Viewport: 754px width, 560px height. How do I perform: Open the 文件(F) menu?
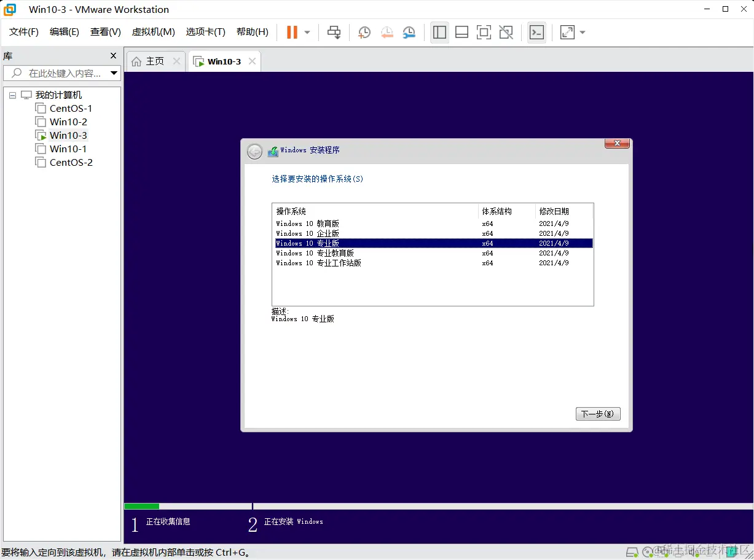[24, 32]
